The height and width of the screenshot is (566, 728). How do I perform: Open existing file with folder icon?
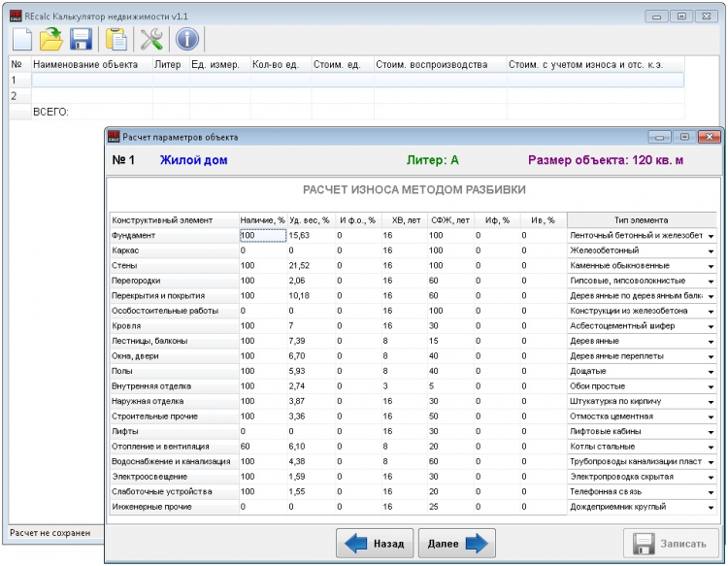[51, 39]
